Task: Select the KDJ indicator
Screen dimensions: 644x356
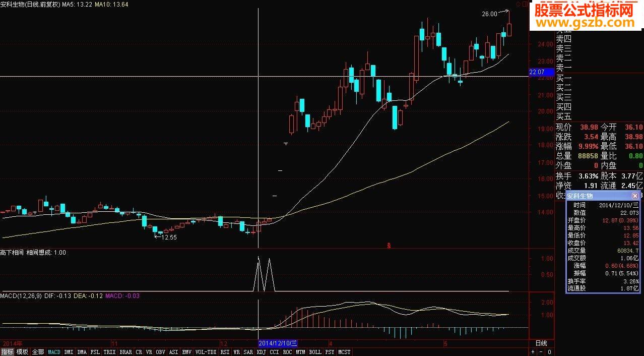Action: coord(261,352)
